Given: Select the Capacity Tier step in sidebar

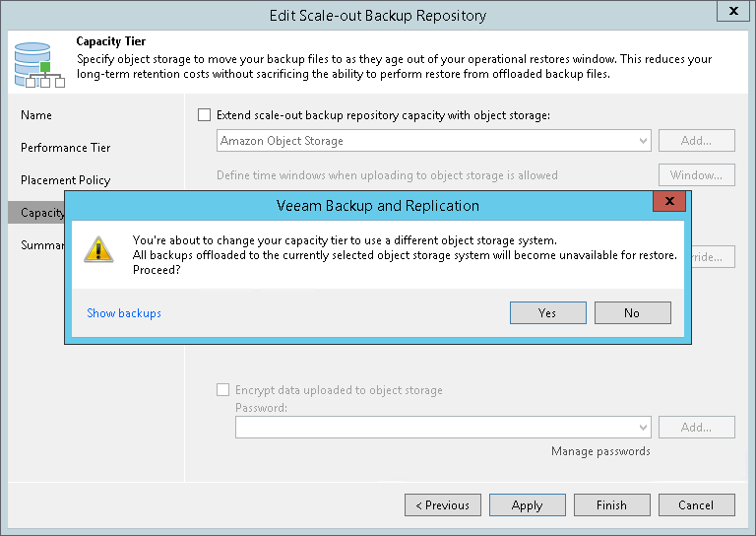Looking at the screenshot, I should pos(36,213).
